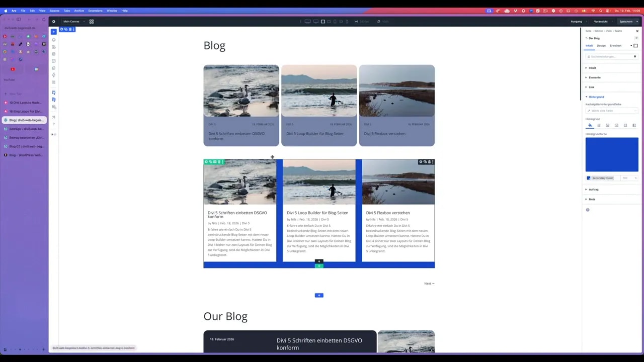Click the Next pagination link in the blog grid
Viewport: 644px width, 362px height.
429,283
